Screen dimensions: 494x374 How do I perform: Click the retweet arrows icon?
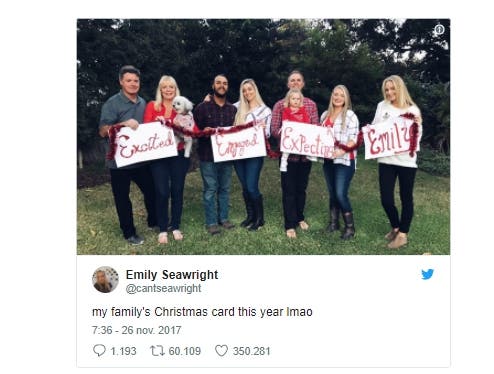157,351
